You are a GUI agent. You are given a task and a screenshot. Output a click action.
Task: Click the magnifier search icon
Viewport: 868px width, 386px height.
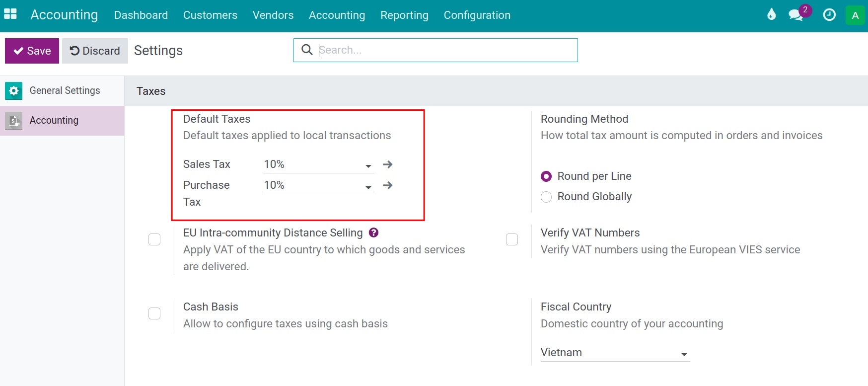(307, 50)
